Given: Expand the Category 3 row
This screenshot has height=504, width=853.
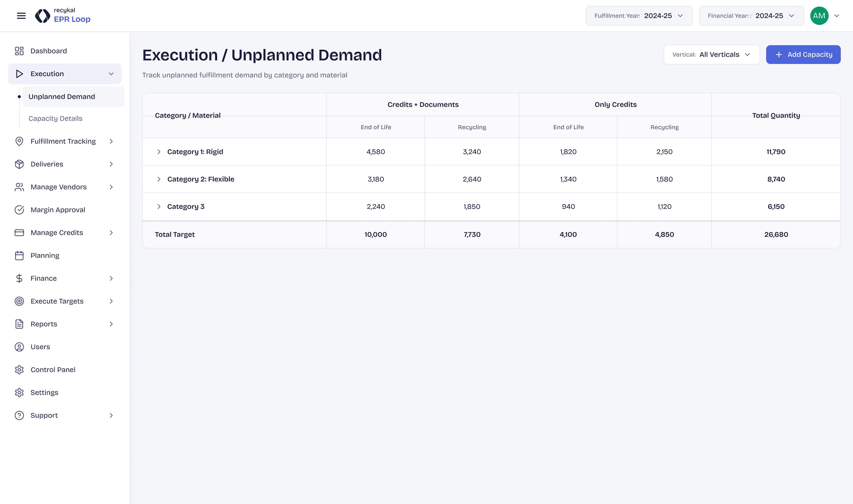Looking at the screenshot, I should (159, 207).
